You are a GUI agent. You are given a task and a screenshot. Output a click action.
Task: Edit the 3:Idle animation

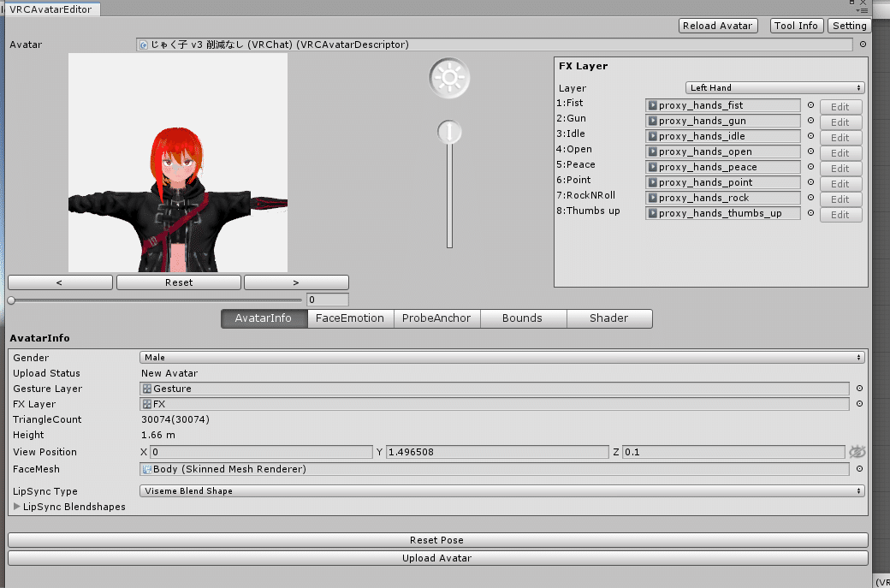(x=840, y=137)
